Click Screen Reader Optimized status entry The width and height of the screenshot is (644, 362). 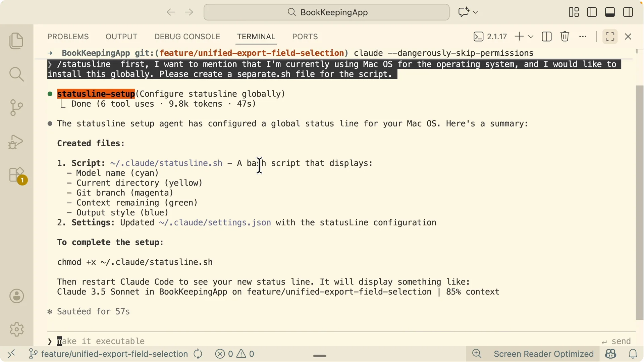[x=543, y=354]
